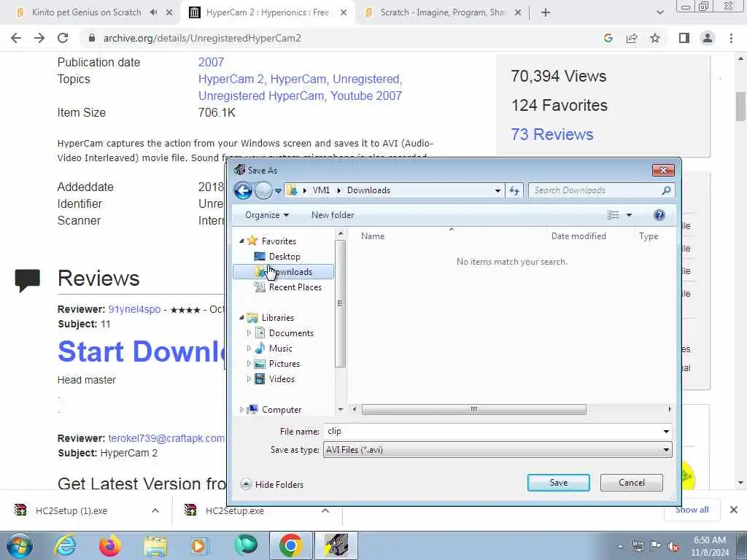Expand the Videos library
The image size is (747, 560).
pyautogui.click(x=249, y=379)
